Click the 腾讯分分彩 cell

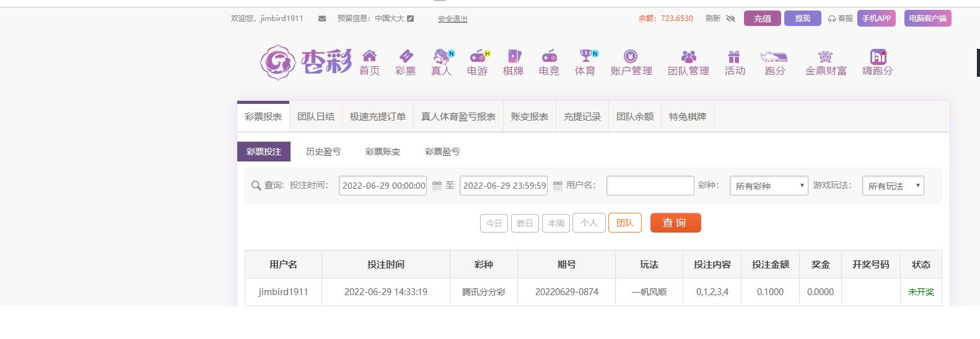pos(483,292)
